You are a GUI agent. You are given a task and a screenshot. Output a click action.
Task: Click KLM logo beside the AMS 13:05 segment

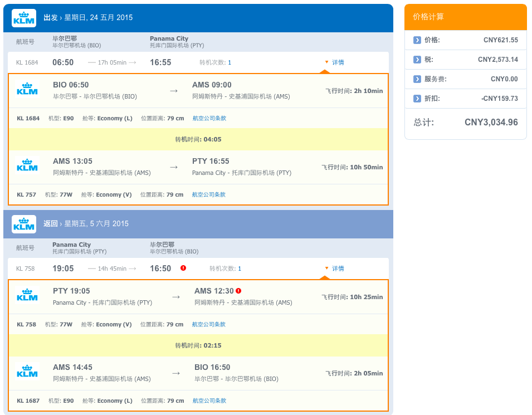pyautogui.click(x=27, y=165)
